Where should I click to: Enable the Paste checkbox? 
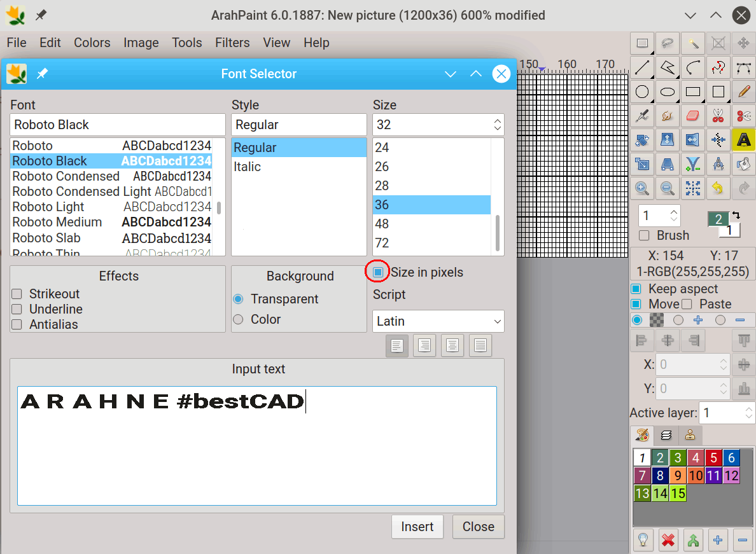(687, 305)
